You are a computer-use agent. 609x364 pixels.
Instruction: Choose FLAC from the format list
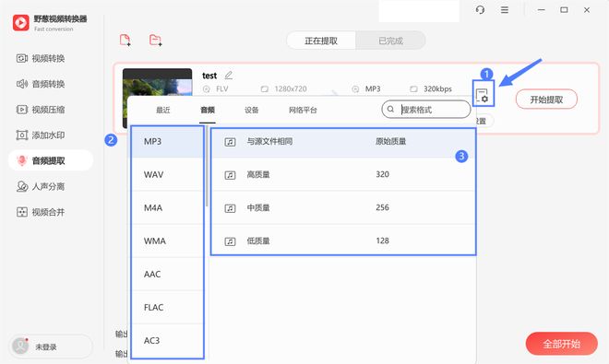pyautogui.click(x=167, y=308)
